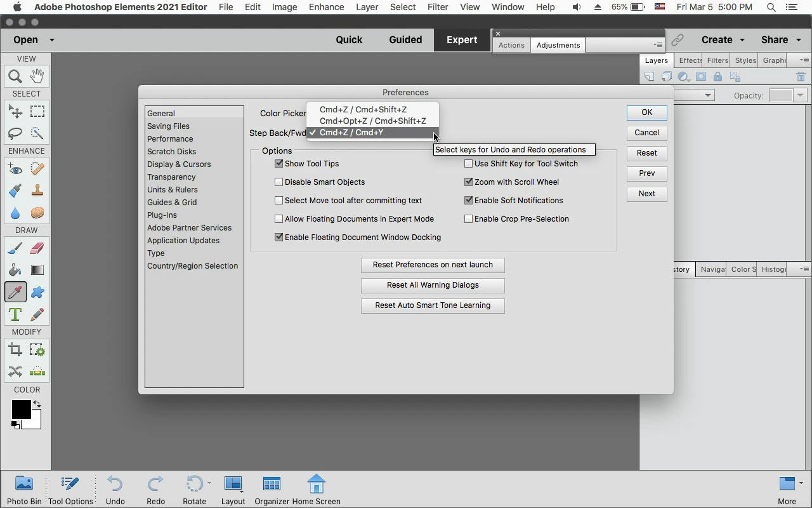Go to the Home Screen
This screenshot has height=508, width=812.
316,490
